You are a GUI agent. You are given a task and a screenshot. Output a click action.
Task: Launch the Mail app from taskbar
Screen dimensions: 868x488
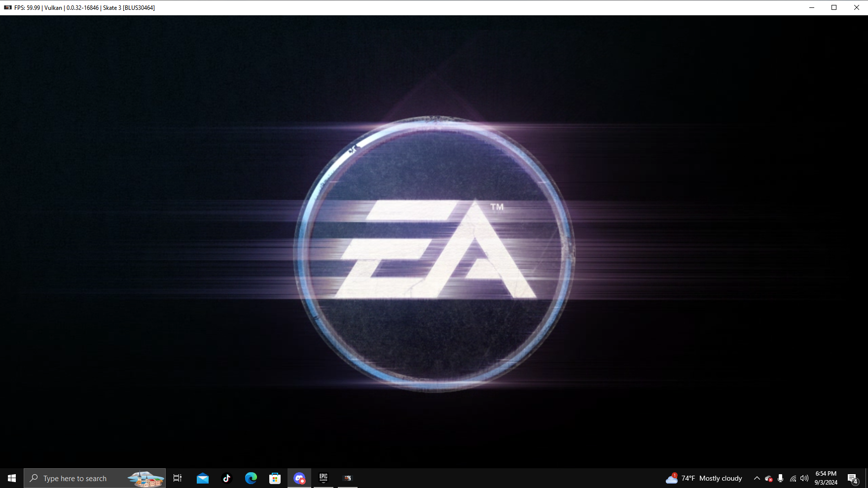203,478
